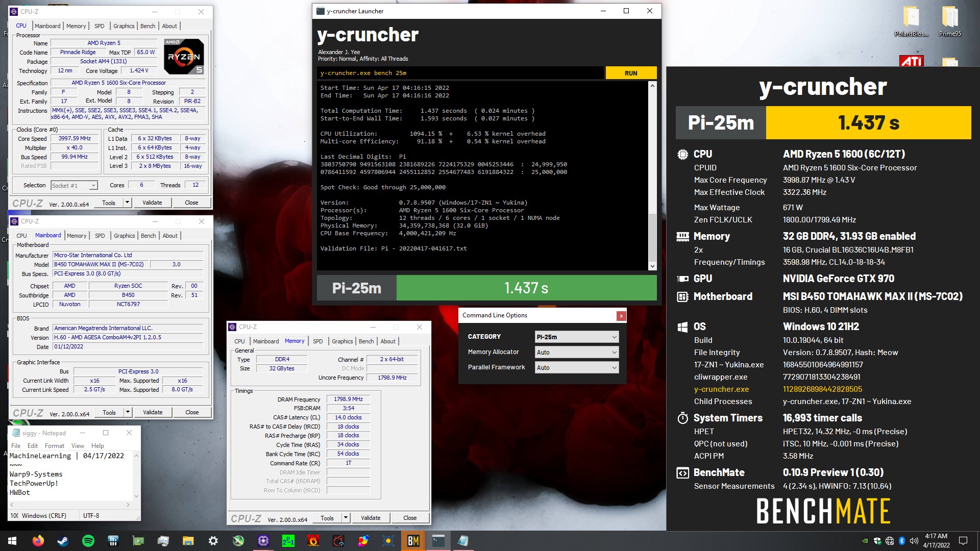The width and height of the screenshot is (980, 551).
Task: Open File menu in Notepad
Action: point(16,446)
